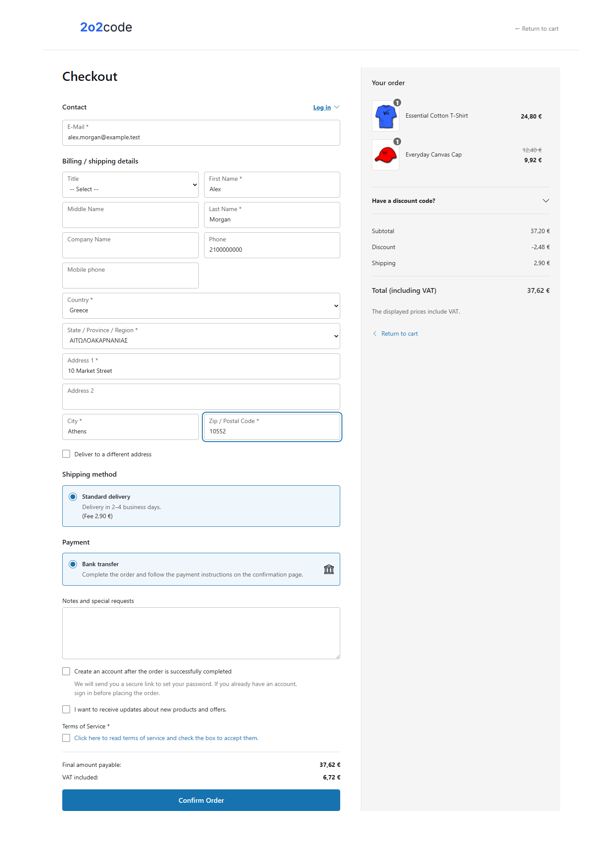Click the Confirm Order button
The height and width of the screenshot is (859, 616).
[201, 800]
